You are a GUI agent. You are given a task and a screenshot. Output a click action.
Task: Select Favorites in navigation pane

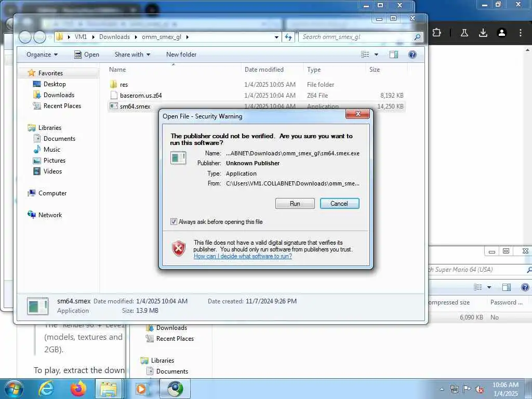tap(50, 73)
